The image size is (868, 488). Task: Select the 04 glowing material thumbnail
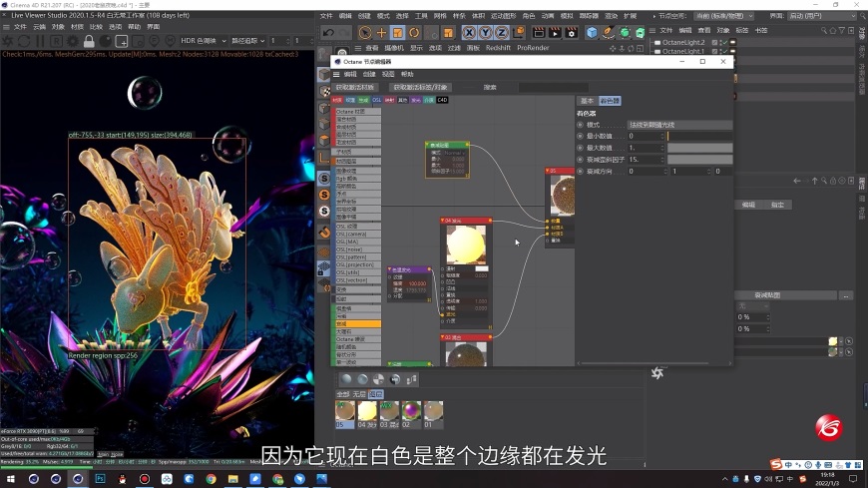367,411
